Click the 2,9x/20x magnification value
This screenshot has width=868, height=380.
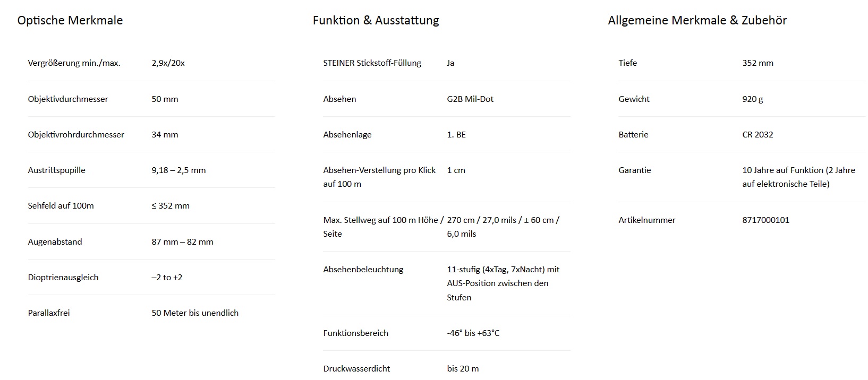click(168, 63)
